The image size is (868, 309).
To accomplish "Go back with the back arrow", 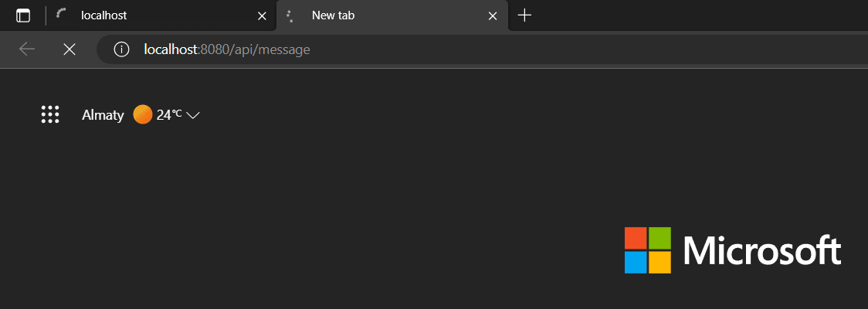I will (27, 49).
